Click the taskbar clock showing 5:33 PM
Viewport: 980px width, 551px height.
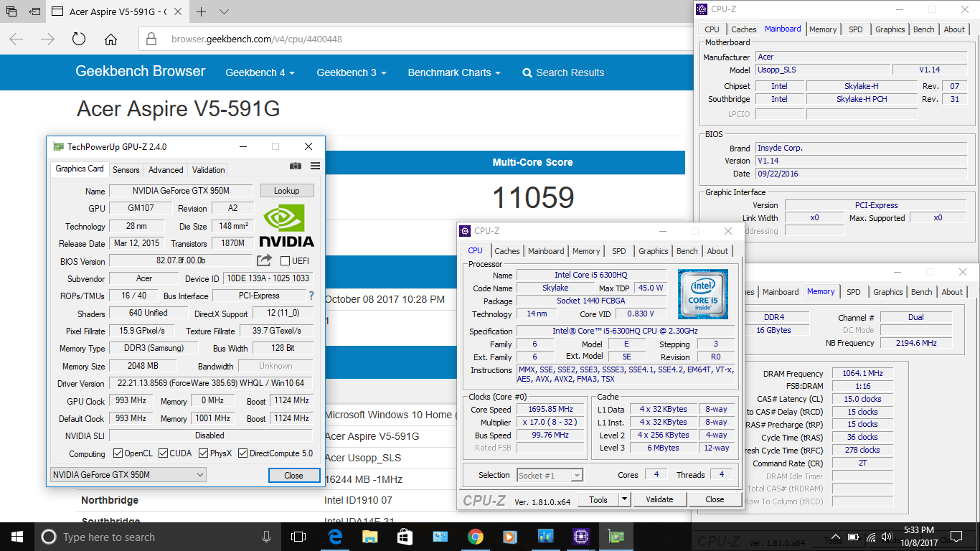point(920,537)
